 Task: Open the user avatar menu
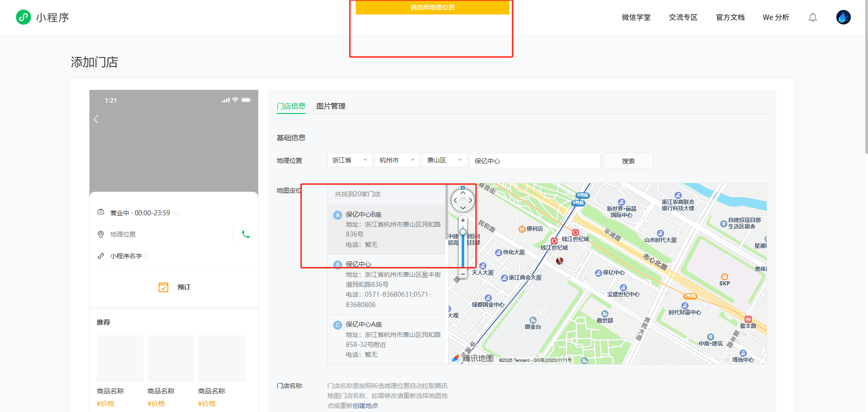tap(844, 17)
